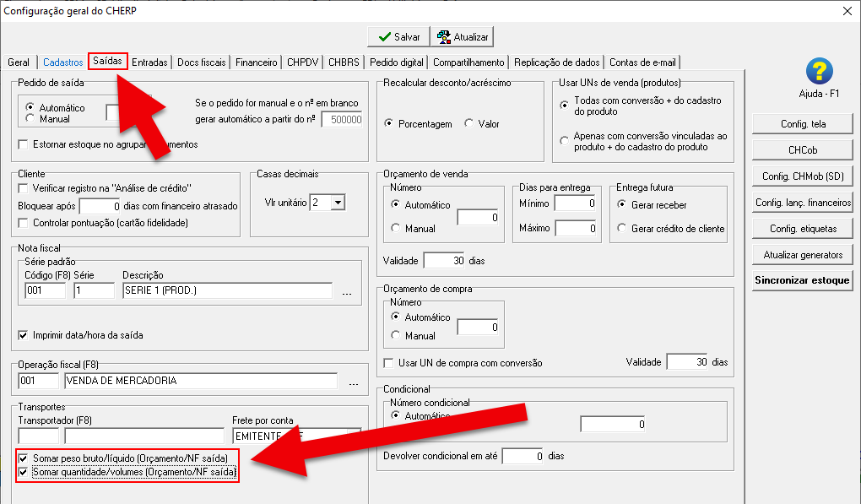
Task: Select Valor radio for recalcular desconto
Action: tap(469, 124)
